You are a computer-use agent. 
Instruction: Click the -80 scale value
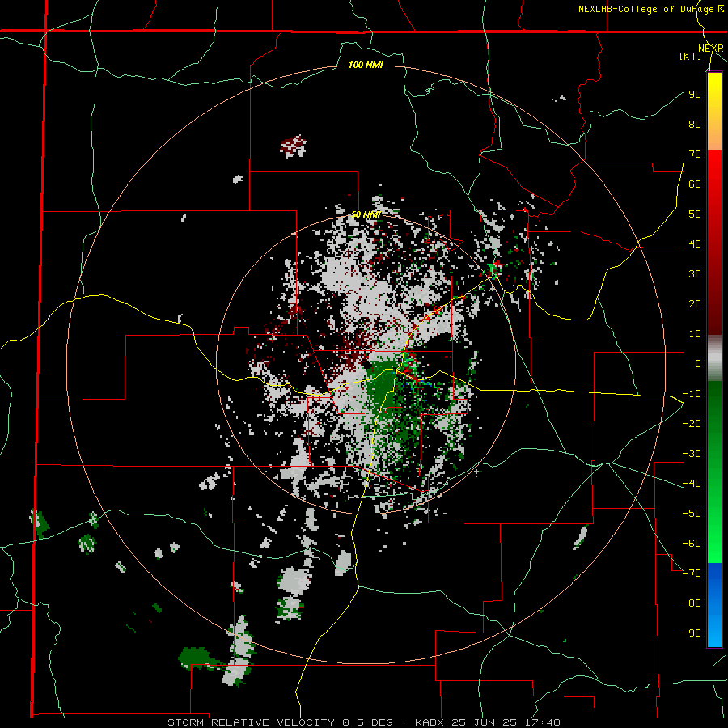click(x=692, y=603)
